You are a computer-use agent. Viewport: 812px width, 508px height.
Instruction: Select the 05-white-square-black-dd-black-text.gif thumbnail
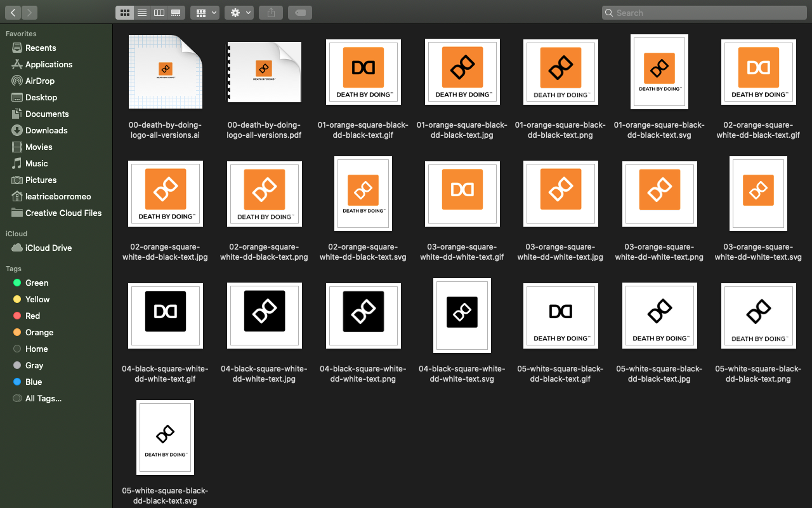click(561, 316)
